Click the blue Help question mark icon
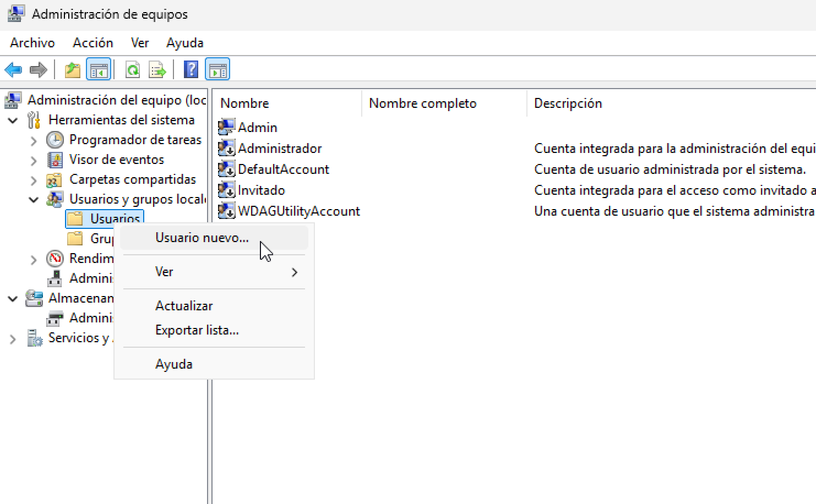Viewport: 816px width, 504px height. [191, 70]
